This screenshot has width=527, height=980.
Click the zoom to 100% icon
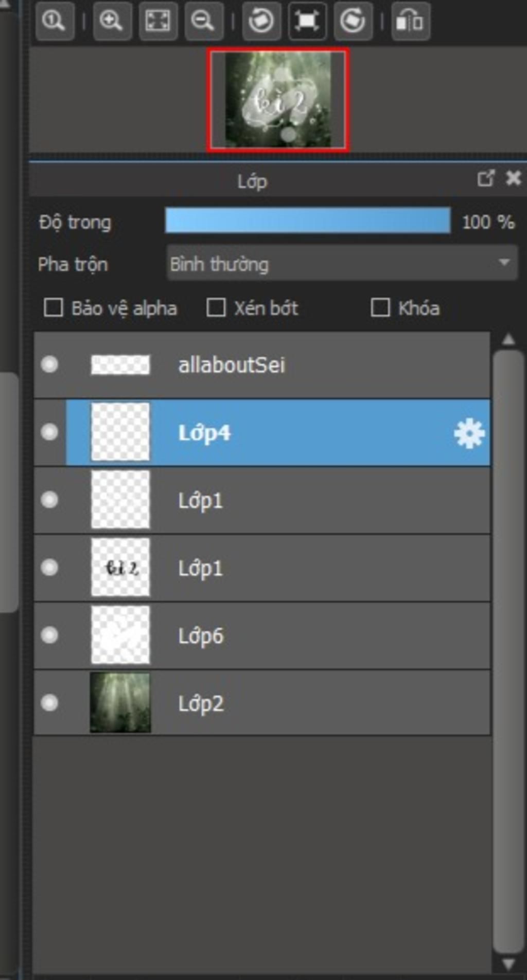pyautogui.click(x=54, y=21)
